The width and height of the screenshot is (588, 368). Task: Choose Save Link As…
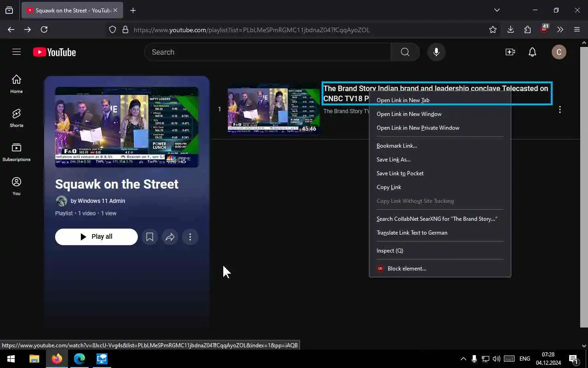click(x=440, y=160)
